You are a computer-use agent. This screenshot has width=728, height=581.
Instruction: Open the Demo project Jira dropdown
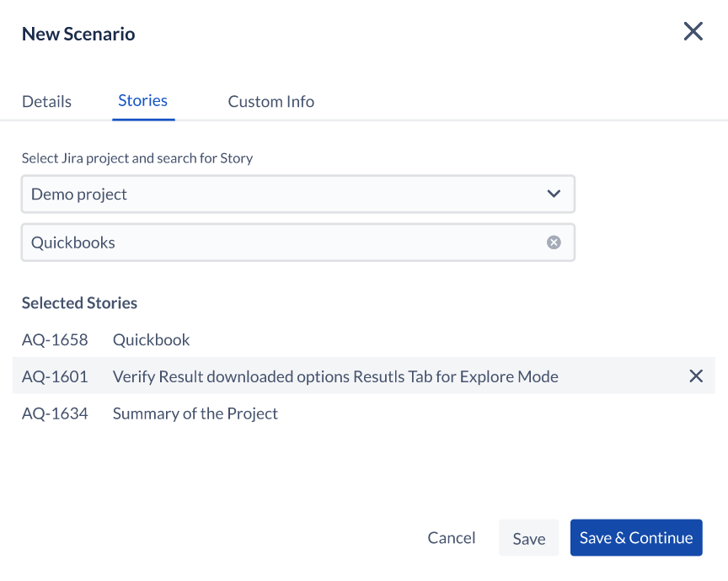298,194
